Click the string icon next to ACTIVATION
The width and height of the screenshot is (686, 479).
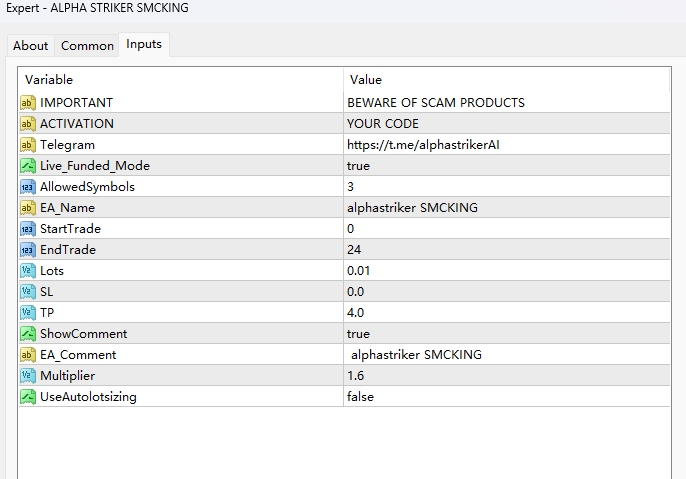(28, 123)
